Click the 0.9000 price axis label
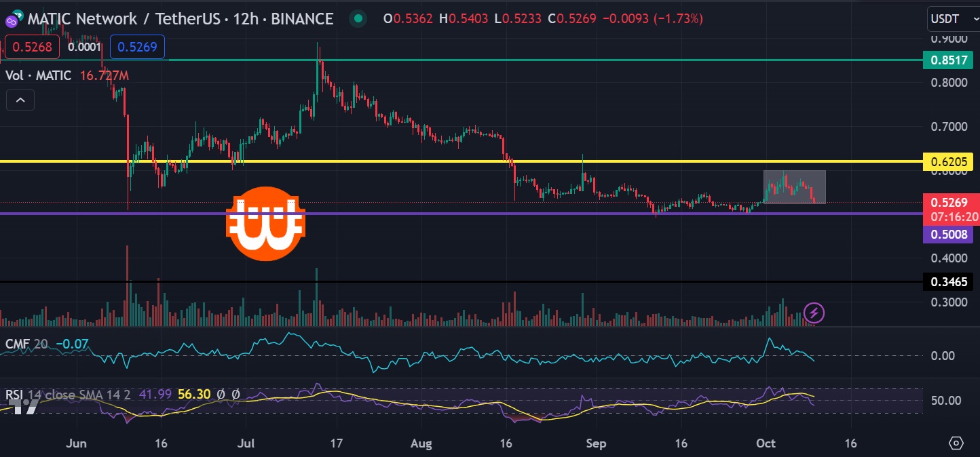The width and height of the screenshot is (980, 457). (x=948, y=39)
